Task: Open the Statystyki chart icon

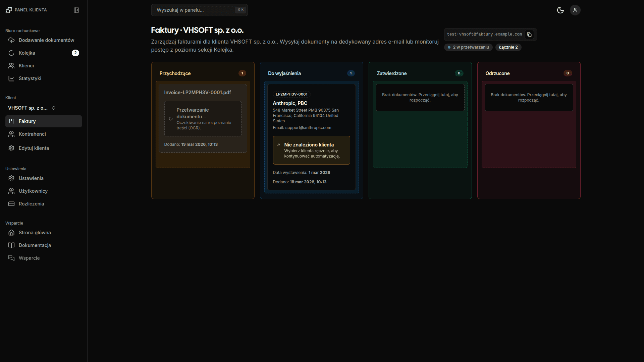Action: 11,78
